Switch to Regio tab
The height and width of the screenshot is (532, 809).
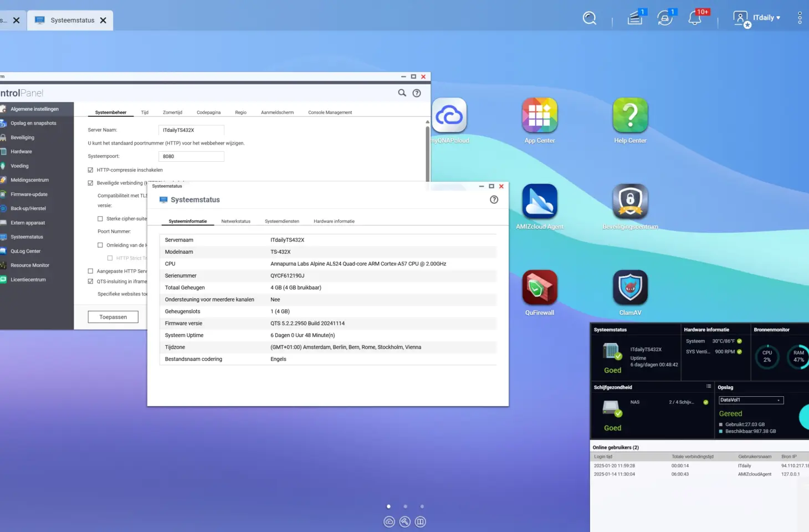[x=240, y=112]
